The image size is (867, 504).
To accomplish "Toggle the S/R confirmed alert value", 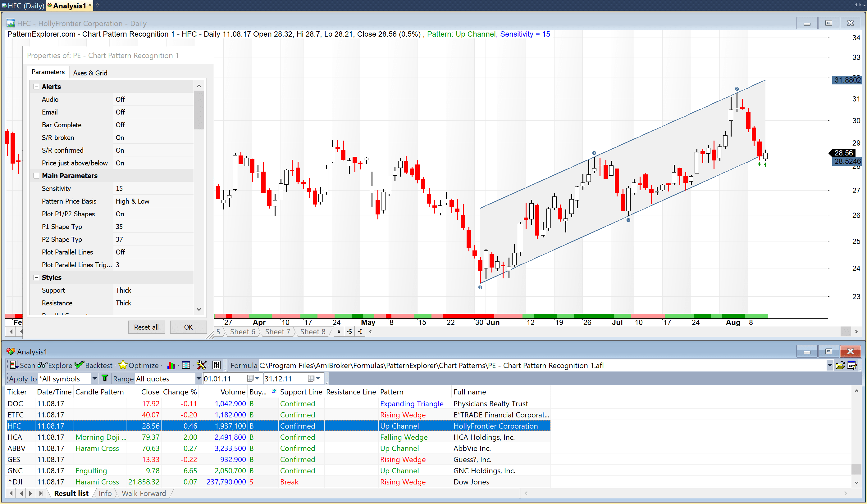I will click(153, 150).
